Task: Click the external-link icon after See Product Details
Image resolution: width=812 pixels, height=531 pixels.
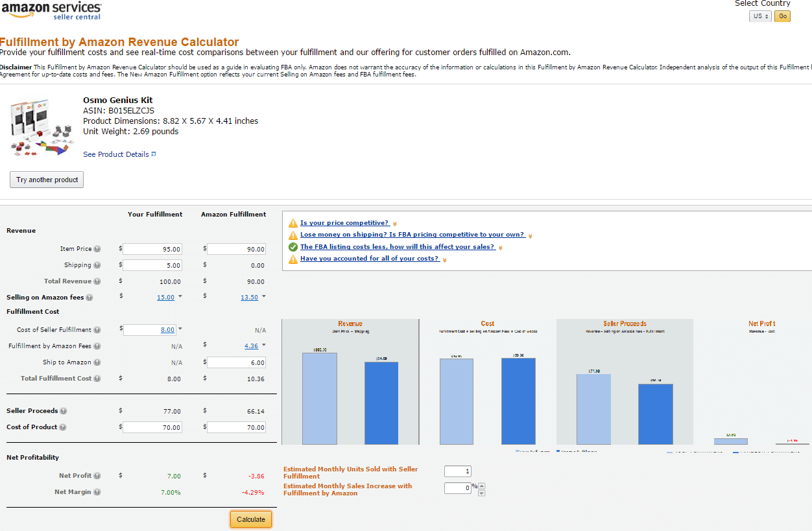Action: pos(152,154)
